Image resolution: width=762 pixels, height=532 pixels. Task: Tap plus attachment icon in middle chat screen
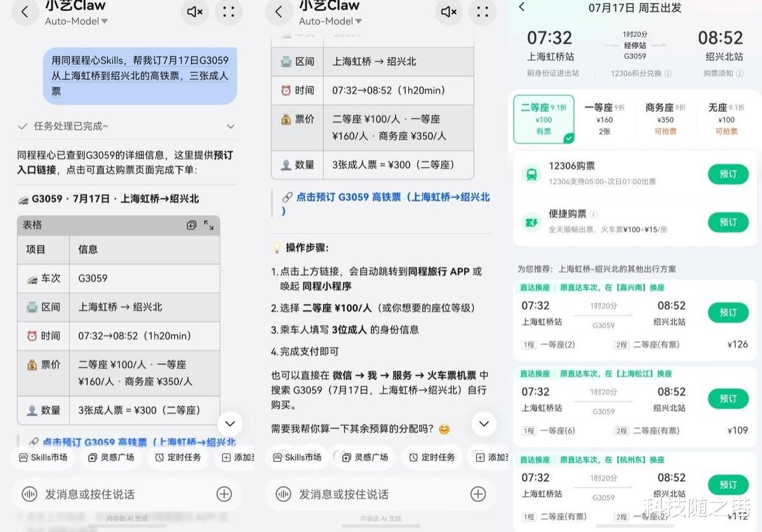tap(478, 494)
